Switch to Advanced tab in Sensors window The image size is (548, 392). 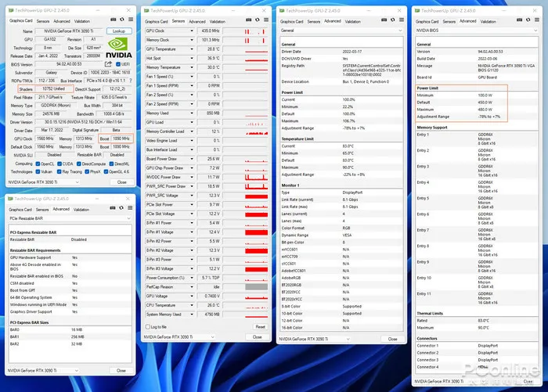point(197,22)
